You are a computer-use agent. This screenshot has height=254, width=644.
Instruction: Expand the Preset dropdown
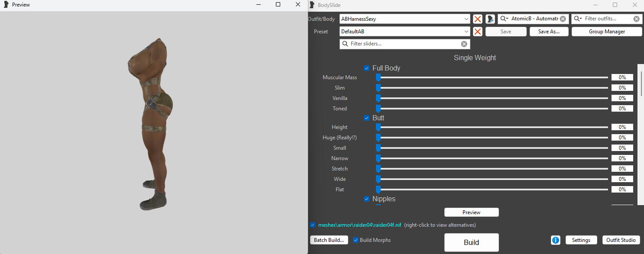click(x=466, y=32)
